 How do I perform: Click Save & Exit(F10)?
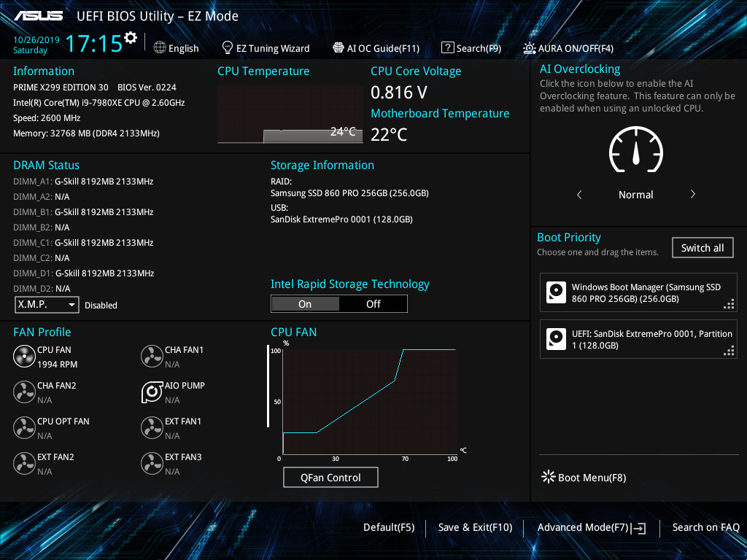pyautogui.click(x=475, y=528)
